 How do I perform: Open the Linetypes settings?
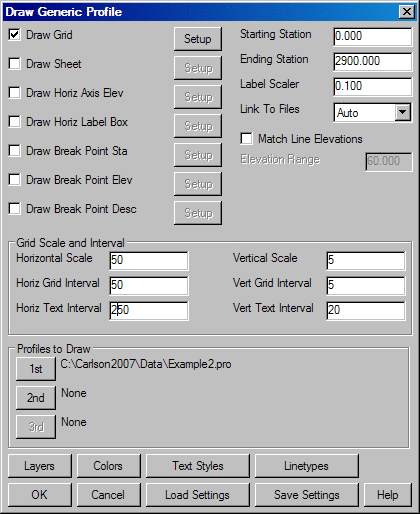point(307,466)
